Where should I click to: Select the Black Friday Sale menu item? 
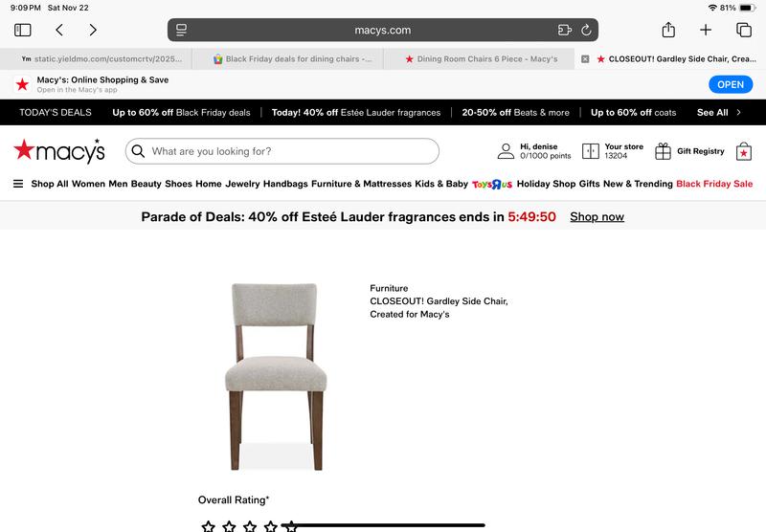tap(714, 184)
